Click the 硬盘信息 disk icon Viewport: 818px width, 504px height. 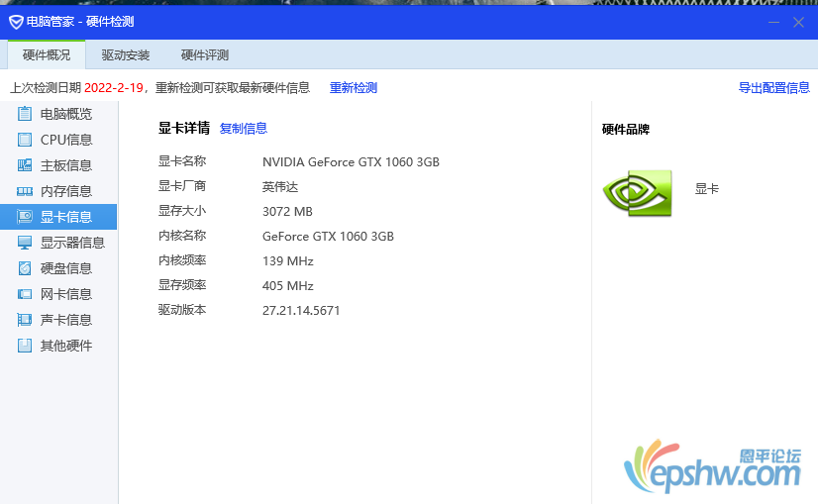pyautogui.click(x=25, y=268)
